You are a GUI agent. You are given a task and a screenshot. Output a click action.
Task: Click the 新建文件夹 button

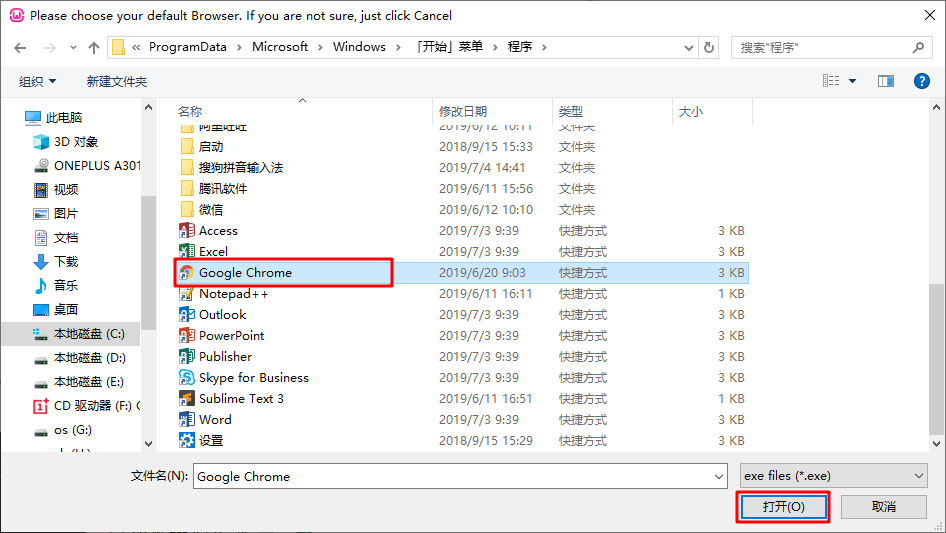(117, 81)
